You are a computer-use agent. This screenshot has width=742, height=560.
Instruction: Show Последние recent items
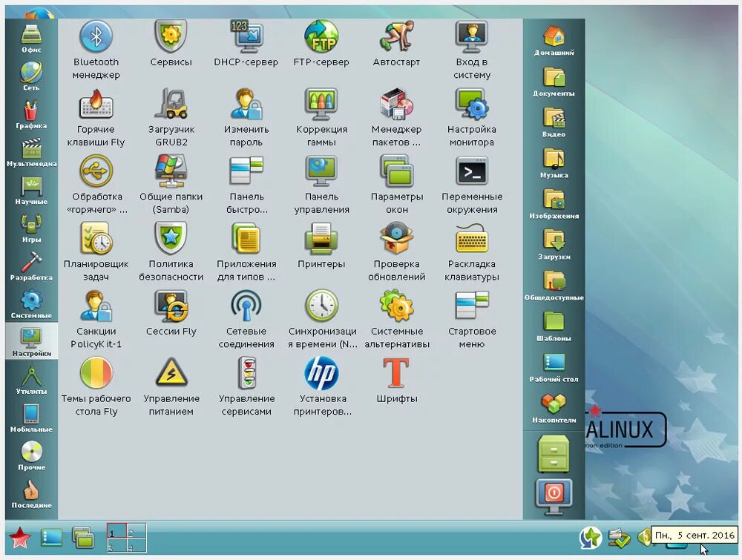tap(31, 494)
